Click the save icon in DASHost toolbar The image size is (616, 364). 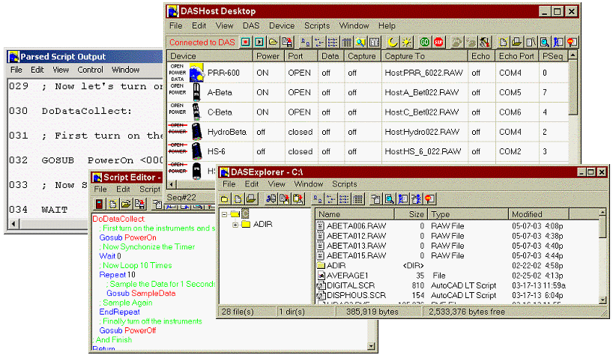coord(287,42)
